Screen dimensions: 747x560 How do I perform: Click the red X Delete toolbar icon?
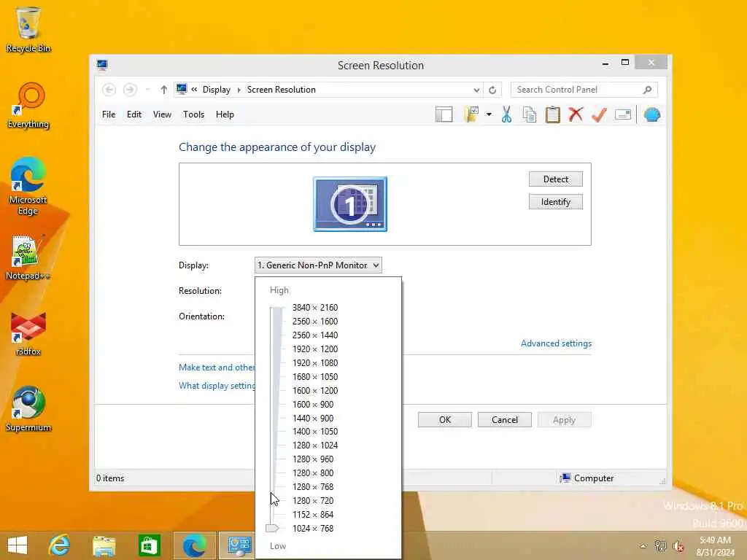576,114
